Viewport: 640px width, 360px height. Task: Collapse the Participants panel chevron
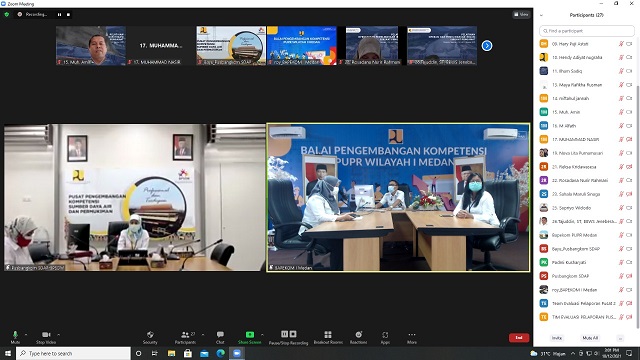541,16
